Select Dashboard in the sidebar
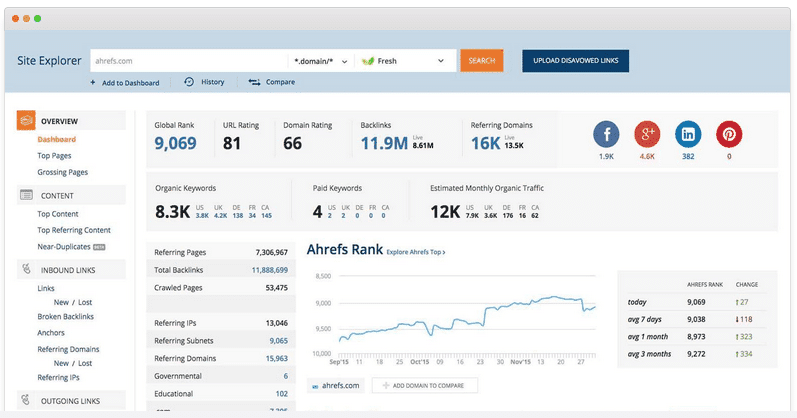The image size is (797, 418). click(x=56, y=139)
